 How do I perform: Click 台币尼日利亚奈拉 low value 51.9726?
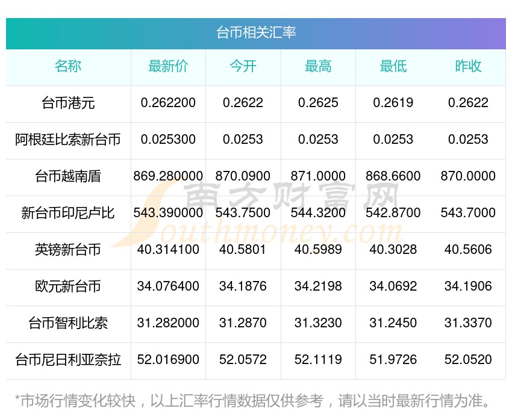pyautogui.click(x=393, y=360)
